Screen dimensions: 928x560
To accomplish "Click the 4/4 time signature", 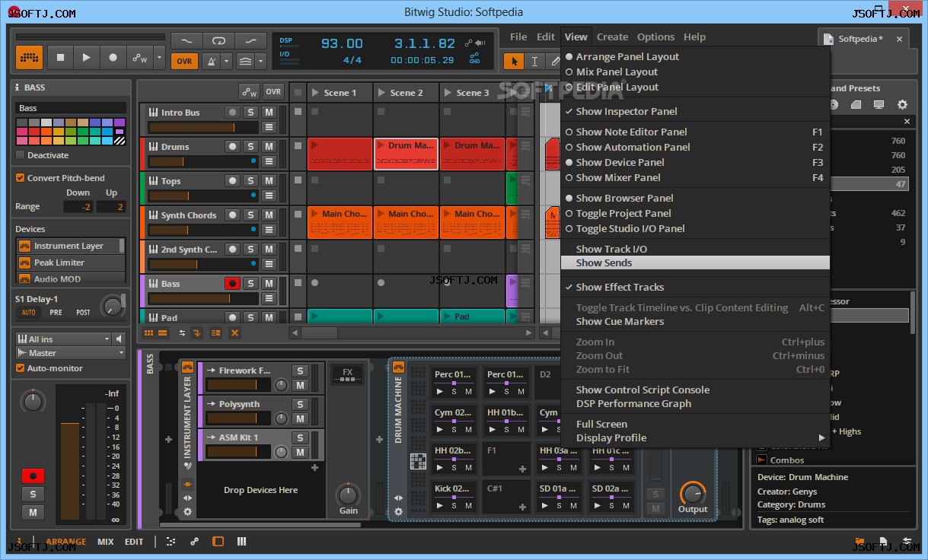I will (352, 60).
